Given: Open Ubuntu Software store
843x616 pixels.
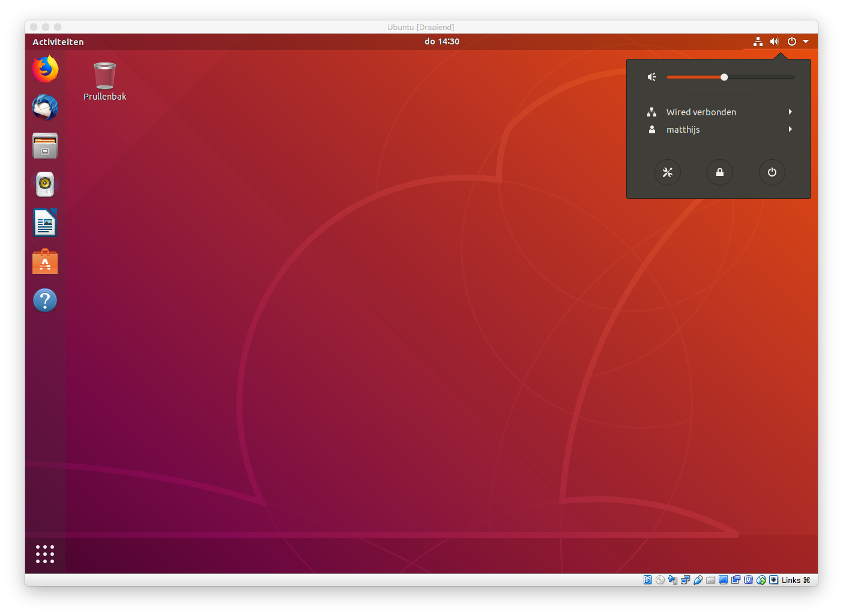Looking at the screenshot, I should [x=45, y=262].
